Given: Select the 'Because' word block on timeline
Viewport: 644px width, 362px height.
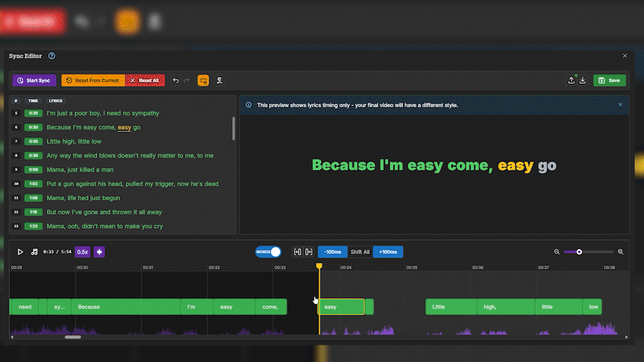Looking at the screenshot, I should tap(126, 306).
